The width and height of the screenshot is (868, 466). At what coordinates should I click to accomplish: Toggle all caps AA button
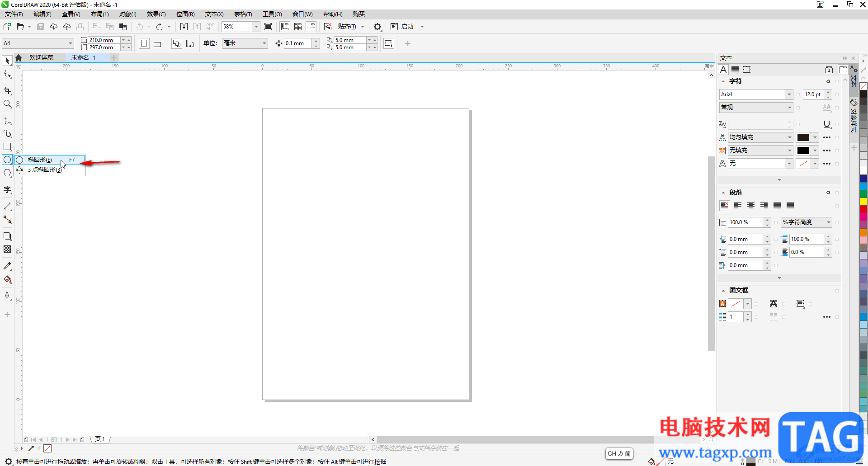(x=827, y=108)
